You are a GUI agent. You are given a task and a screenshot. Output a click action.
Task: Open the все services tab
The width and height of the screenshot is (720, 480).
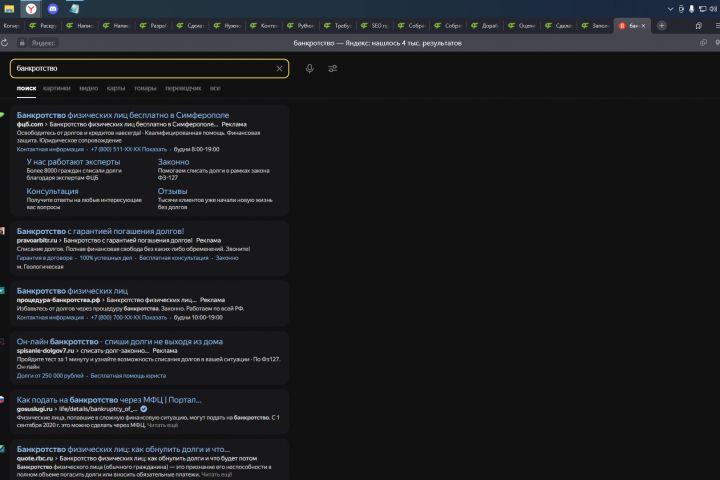[x=215, y=88]
